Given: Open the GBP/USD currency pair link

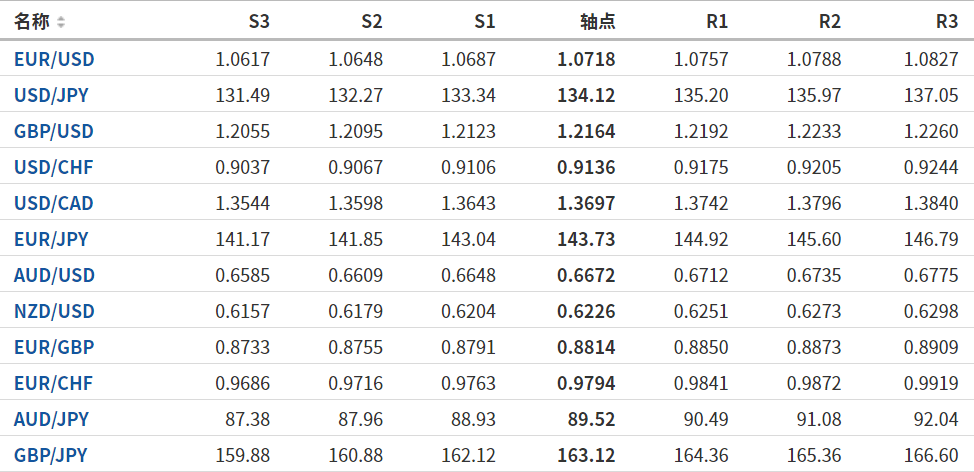Looking at the screenshot, I should click(x=54, y=131).
